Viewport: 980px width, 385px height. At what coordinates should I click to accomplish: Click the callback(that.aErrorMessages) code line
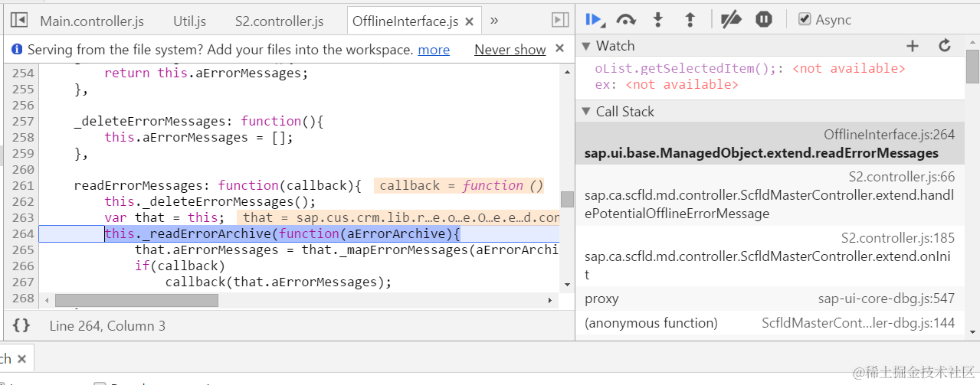[x=278, y=282]
